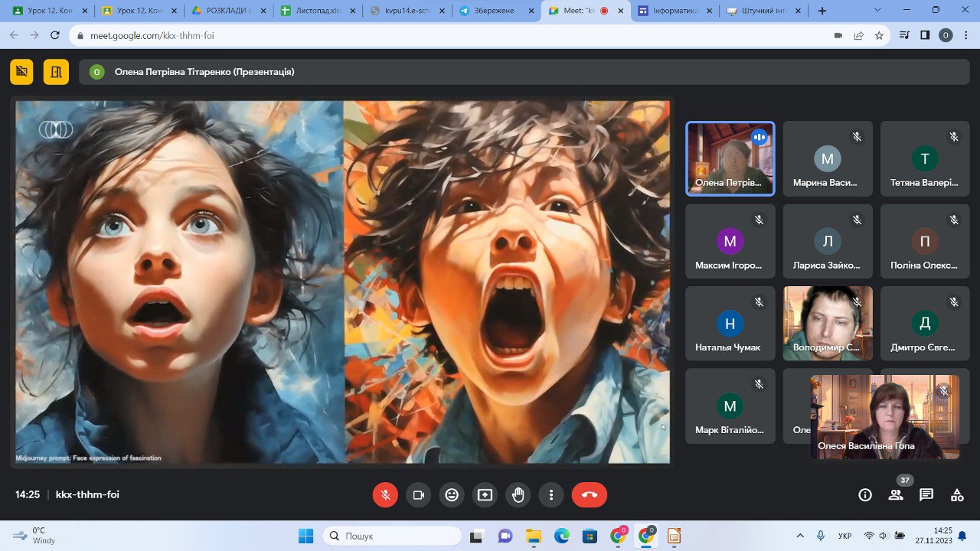This screenshot has width=980, height=551.
Task: Show the participants people panel
Action: (896, 495)
